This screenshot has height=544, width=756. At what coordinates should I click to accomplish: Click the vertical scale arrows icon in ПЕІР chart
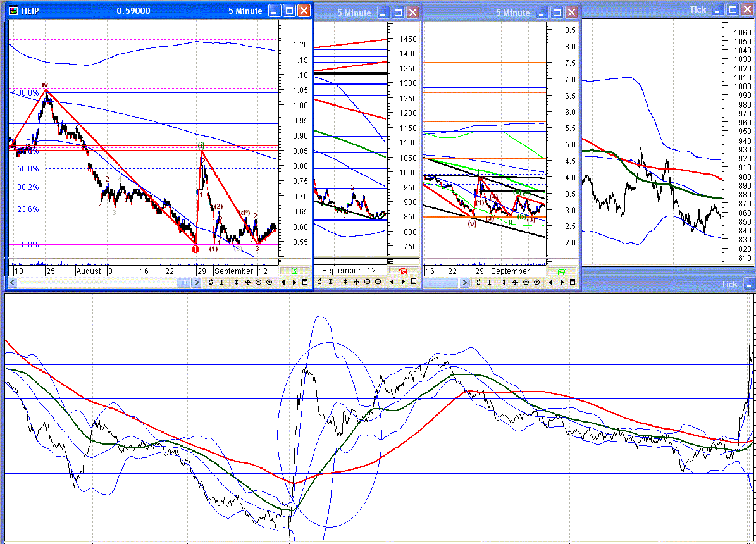[x=236, y=282]
